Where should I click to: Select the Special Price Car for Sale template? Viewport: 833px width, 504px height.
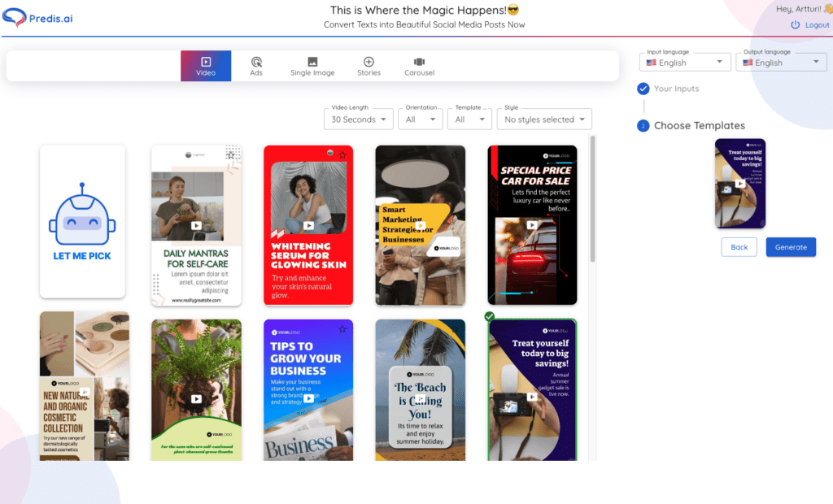click(532, 225)
